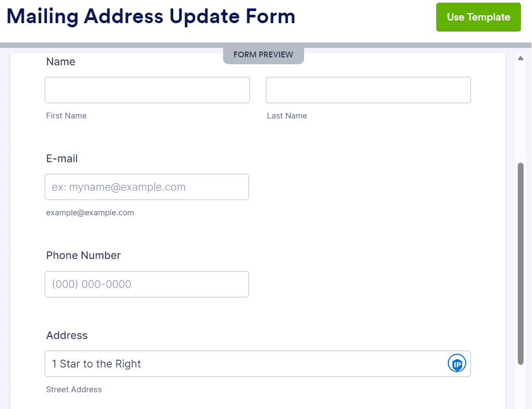Click the IP shield icon in Address field
Image resolution: width=532 pixels, height=409 pixels.
(457, 363)
